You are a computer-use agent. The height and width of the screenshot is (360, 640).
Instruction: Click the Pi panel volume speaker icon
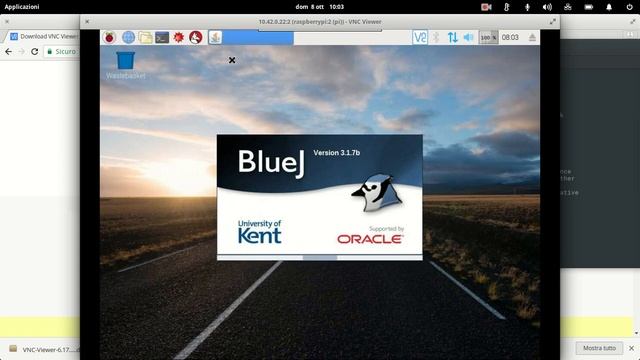tap(468, 38)
